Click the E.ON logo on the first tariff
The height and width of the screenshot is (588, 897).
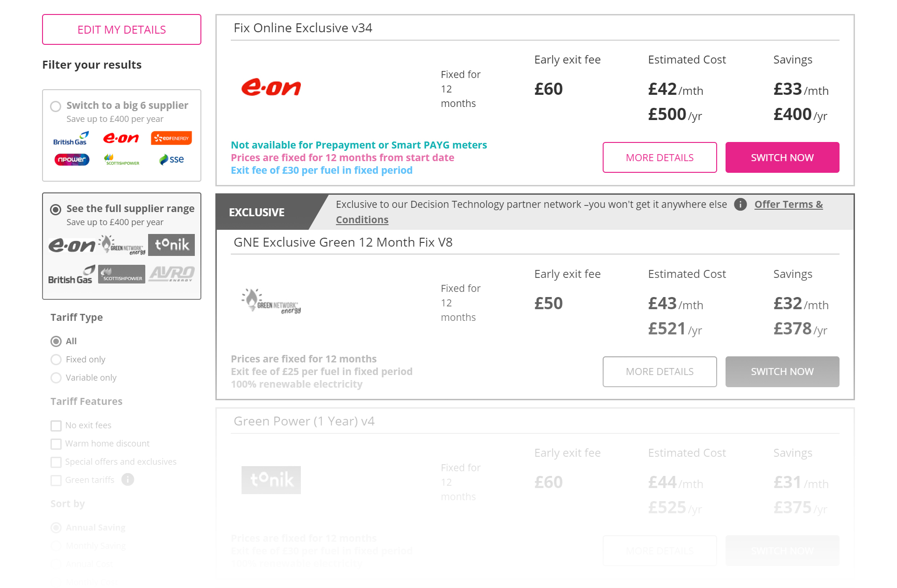(x=271, y=88)
